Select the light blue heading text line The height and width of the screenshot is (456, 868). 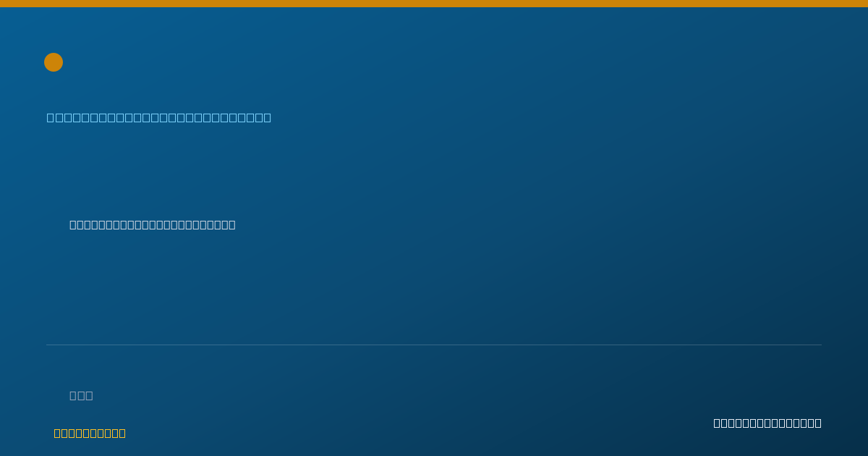[x=159, y=117]
